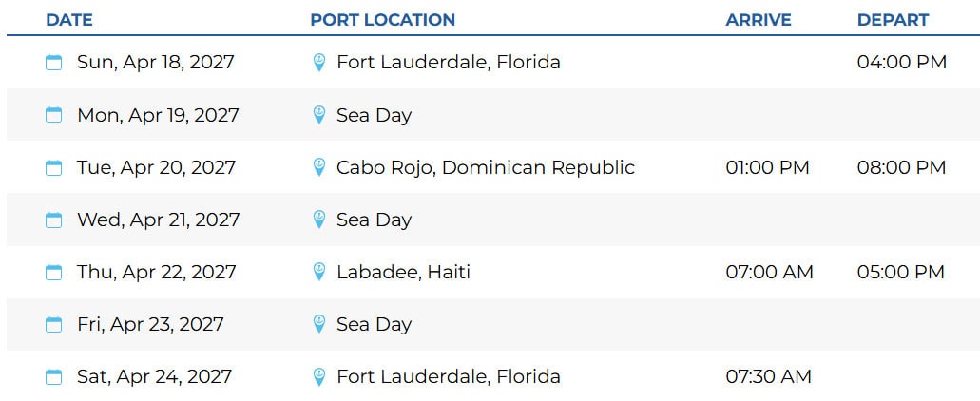
Task: Click pin icon for Apr 18 Fort Lauderdale
Action: pyautogui.click(x=319, y=63)
